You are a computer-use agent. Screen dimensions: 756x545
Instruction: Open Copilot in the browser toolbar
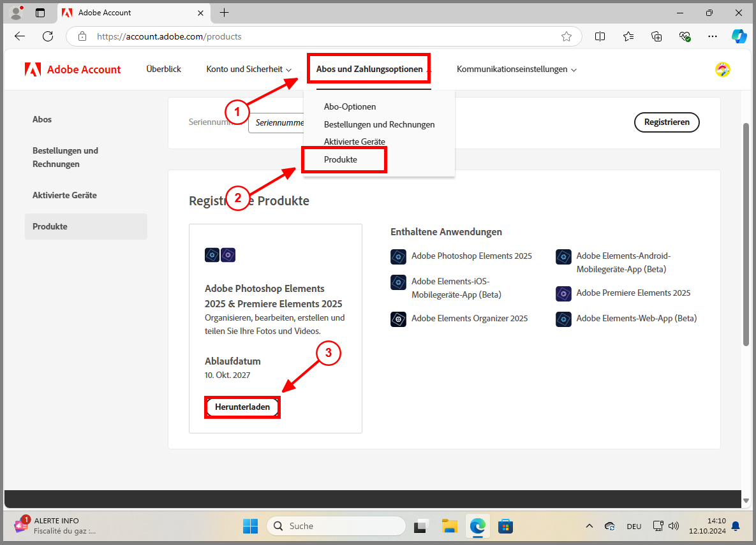tap(739, 36)
